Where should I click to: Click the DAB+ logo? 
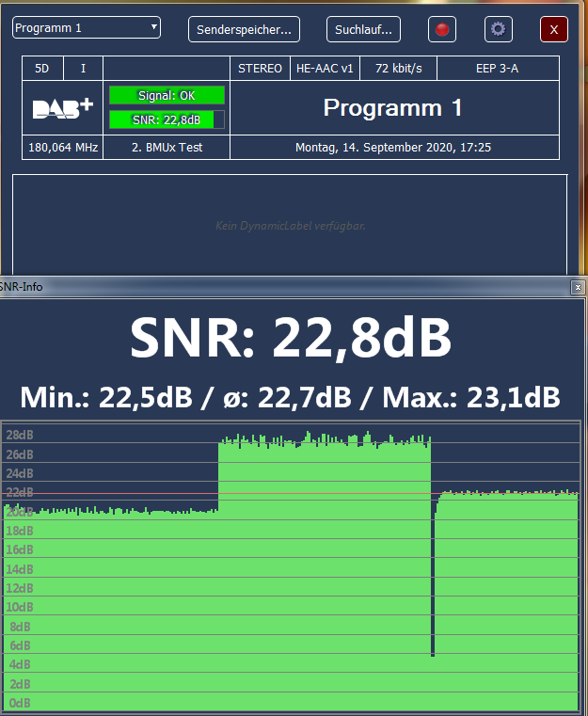[62, 108]
